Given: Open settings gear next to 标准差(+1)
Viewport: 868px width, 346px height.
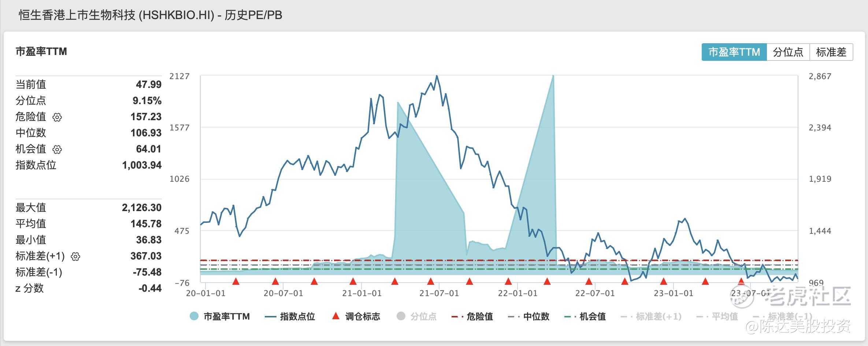Looking at the screenshot, I should click(x=75, y=257).
